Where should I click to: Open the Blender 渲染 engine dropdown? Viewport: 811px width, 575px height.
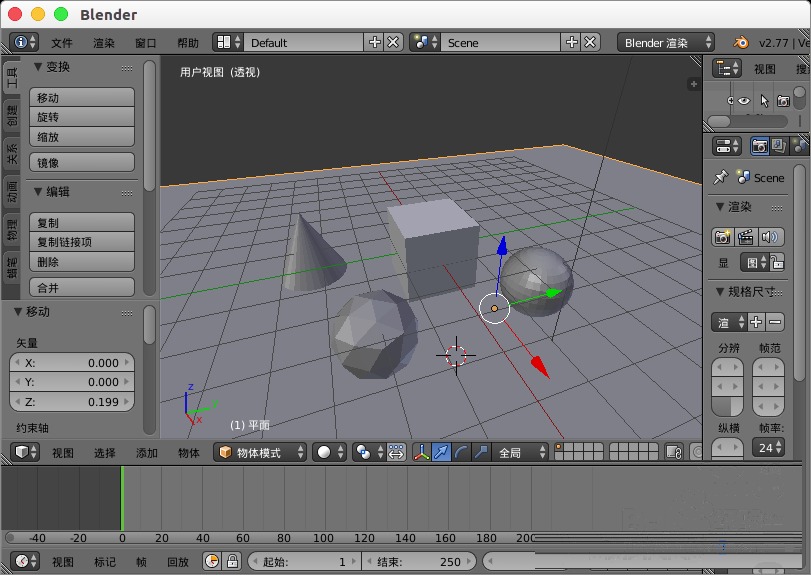click(666, 42)
